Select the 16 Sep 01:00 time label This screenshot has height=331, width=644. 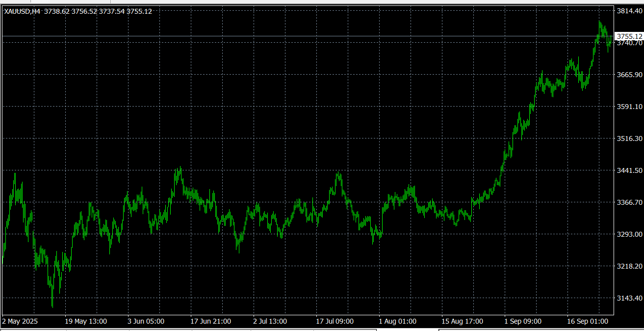(x=587, y=321)
